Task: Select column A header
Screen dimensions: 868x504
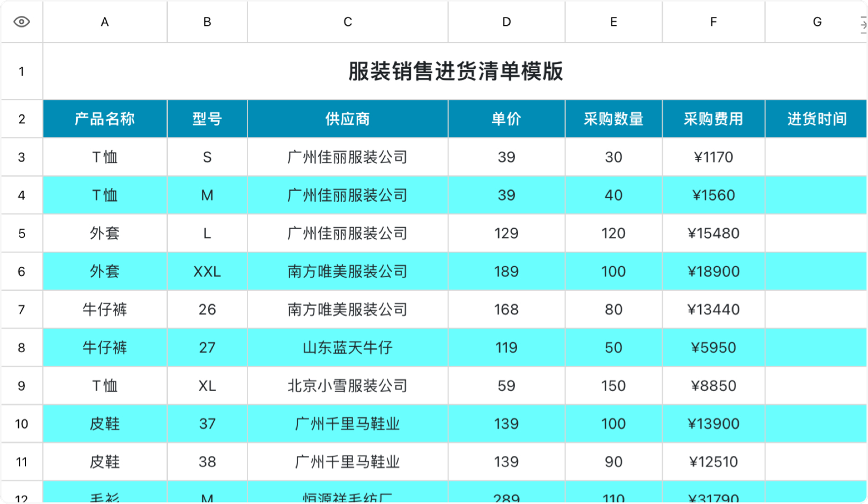Action: click(105, 22)
